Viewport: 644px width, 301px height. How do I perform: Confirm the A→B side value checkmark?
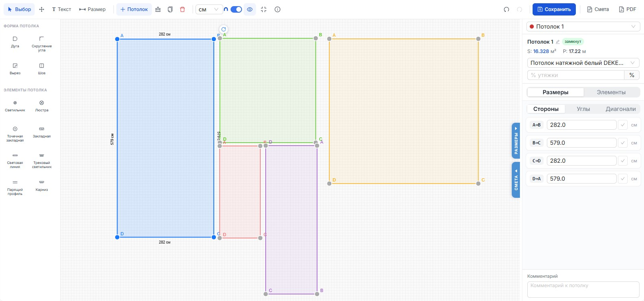623,125
